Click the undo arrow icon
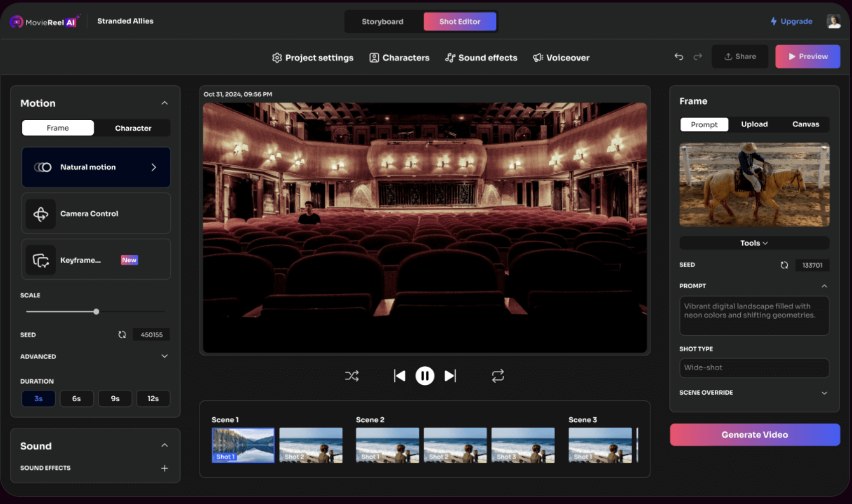This screenshot has width=852, height=504. pos(679,57)
